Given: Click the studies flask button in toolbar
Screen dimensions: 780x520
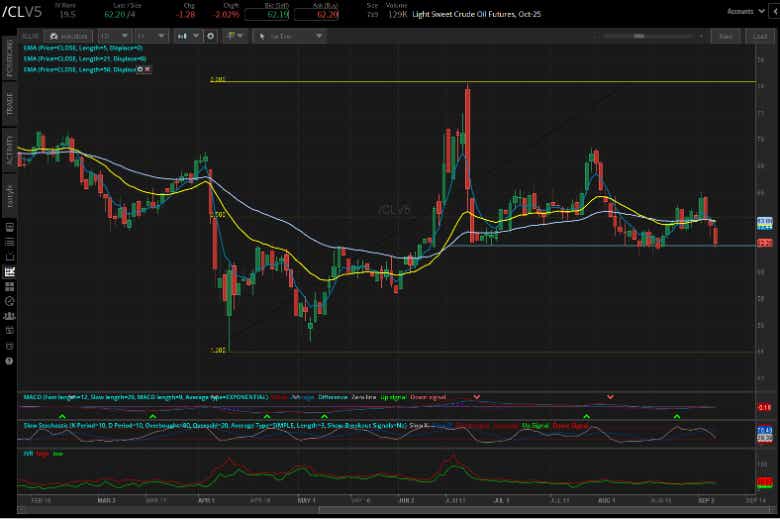Looking at the screenshot, I should click(68, 36).
